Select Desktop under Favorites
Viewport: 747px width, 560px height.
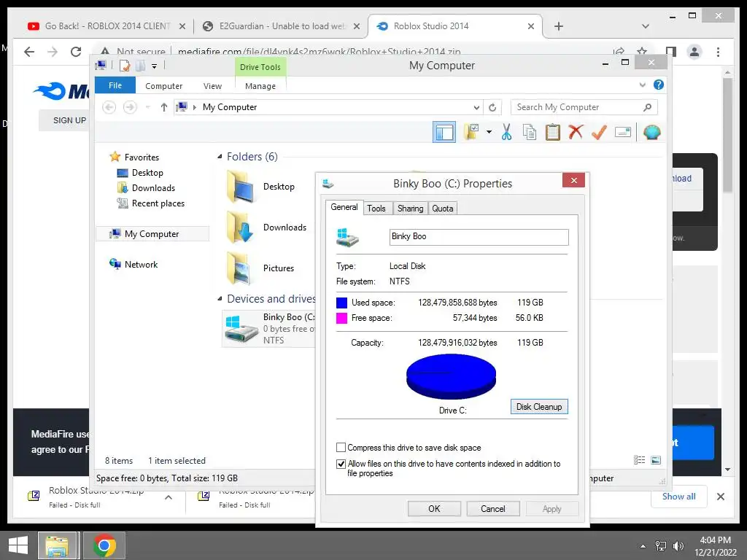pos(147,173)
